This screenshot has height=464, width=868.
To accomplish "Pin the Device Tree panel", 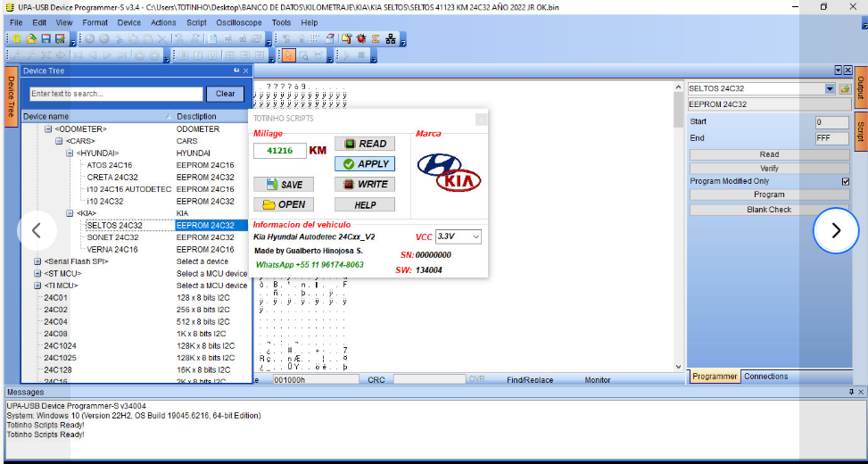I will (236, 70).
